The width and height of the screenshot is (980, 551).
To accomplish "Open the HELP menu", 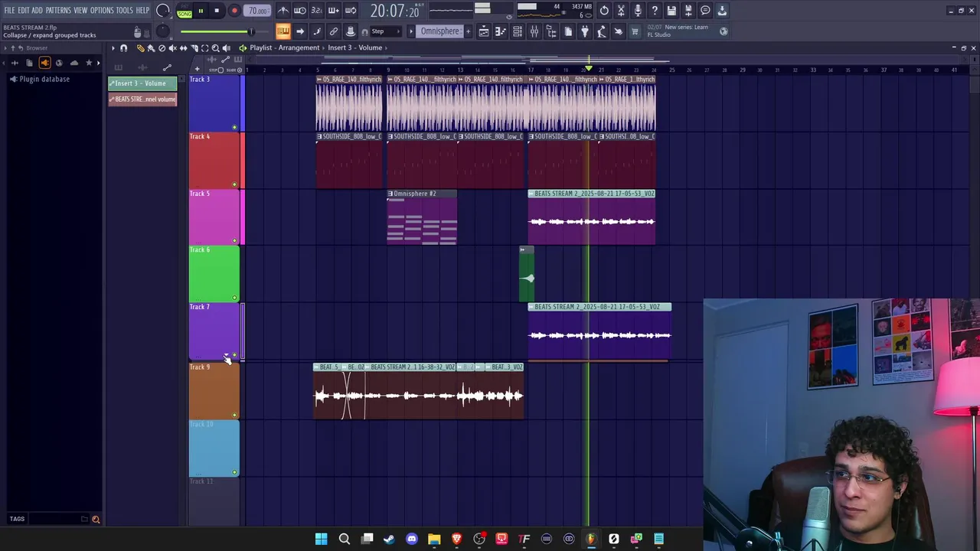I will click(x=142, y=11).
